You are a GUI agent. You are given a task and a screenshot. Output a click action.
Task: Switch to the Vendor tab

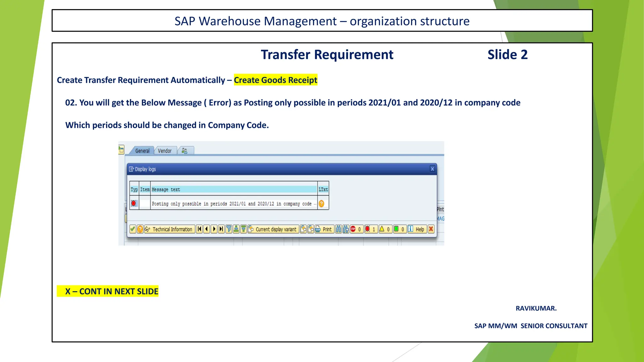[165, 151]
